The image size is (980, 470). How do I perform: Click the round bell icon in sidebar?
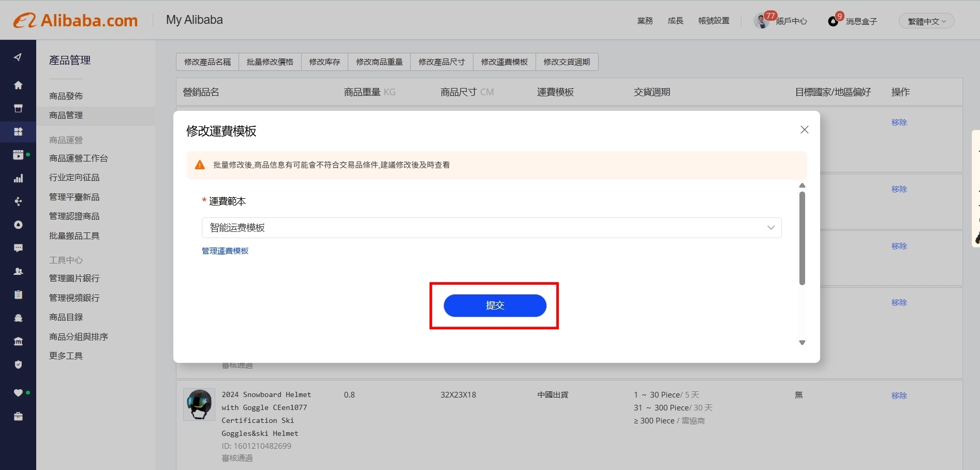point(18,225)
